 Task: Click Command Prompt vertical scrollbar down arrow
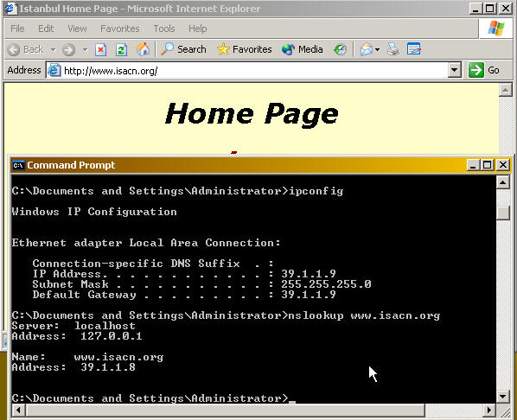click(503, 397)
